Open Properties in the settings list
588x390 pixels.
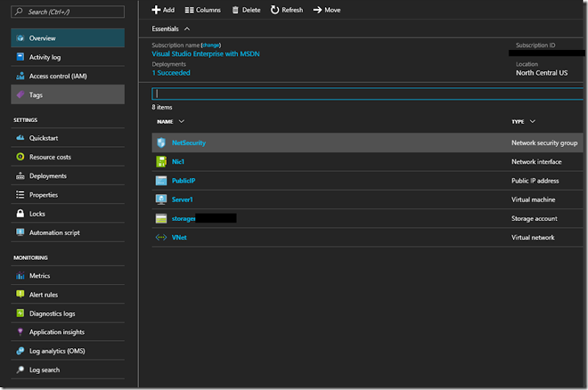(68, 195)
